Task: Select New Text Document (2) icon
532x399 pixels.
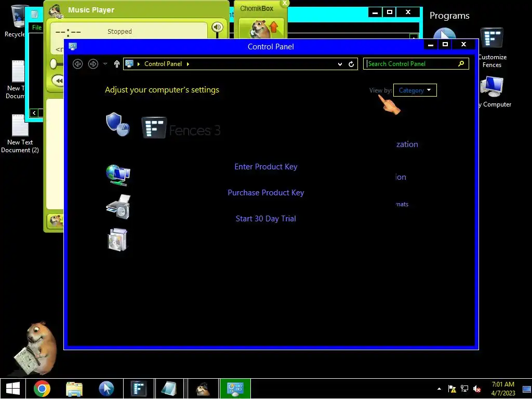Action: (20, 134)
